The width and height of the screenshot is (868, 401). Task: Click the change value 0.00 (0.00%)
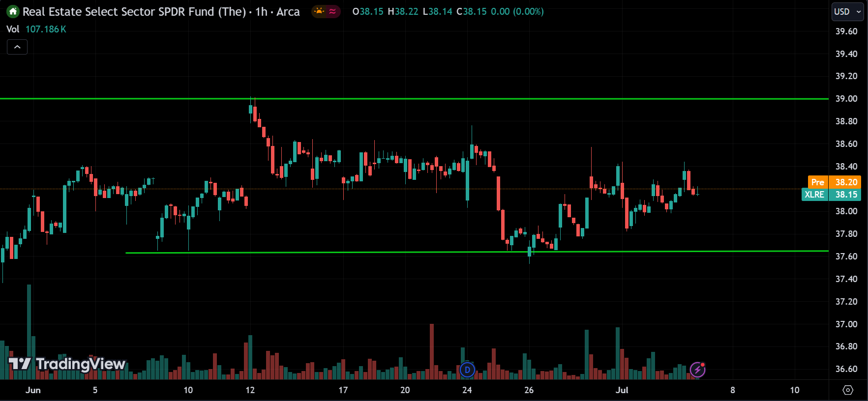click(517, 12)
